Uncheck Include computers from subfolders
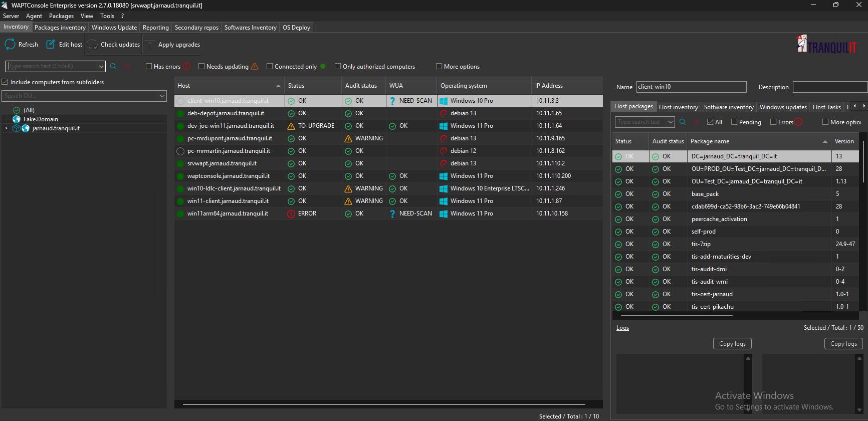The width and height of the screenshot is (868, 421). pyautogui.click(x=5, y=82)
